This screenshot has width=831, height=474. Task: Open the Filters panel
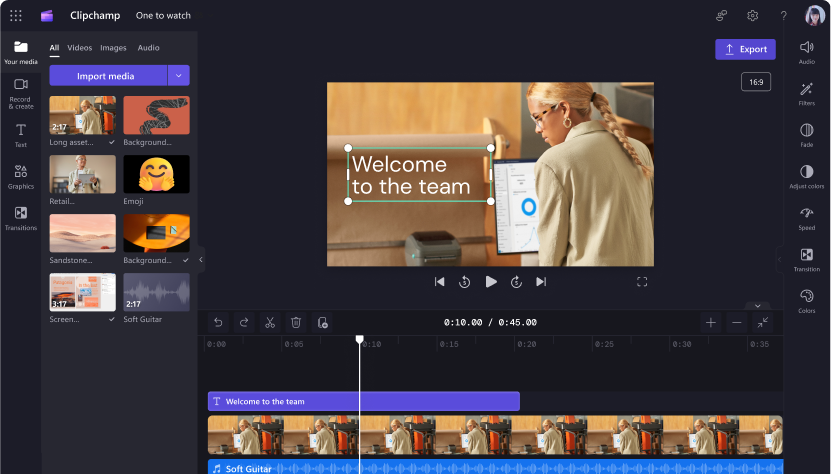807,94
